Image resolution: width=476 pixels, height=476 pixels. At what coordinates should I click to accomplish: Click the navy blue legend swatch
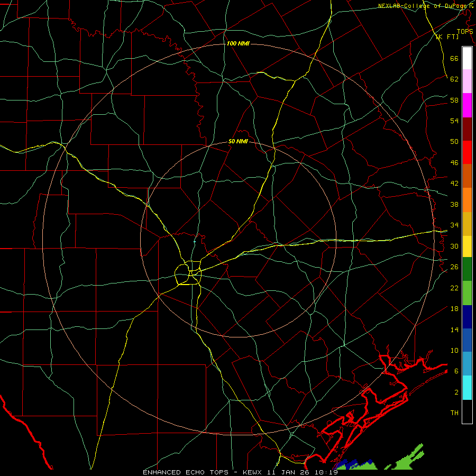[467, 317]
